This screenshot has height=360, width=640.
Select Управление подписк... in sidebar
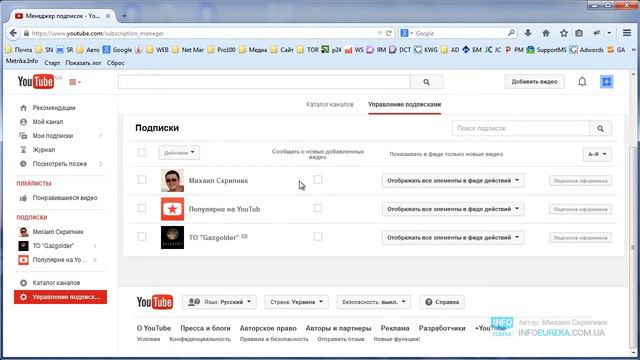[x=60, y=297]
